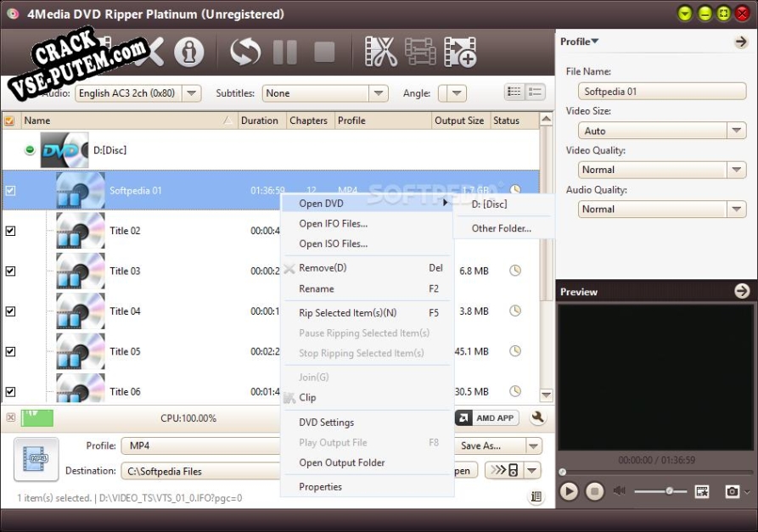Uncheck the Title 06 checkbox
758x532 pixels.
(x=10, y=391)
